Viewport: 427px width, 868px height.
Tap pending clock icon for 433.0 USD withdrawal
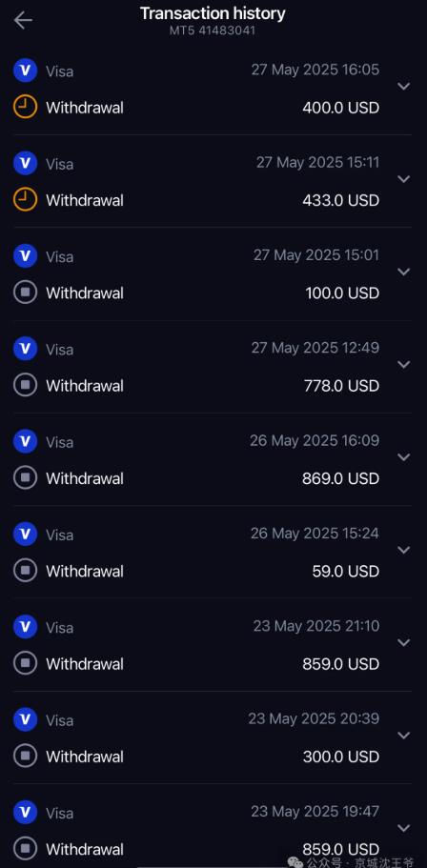(x=25, y=199)
